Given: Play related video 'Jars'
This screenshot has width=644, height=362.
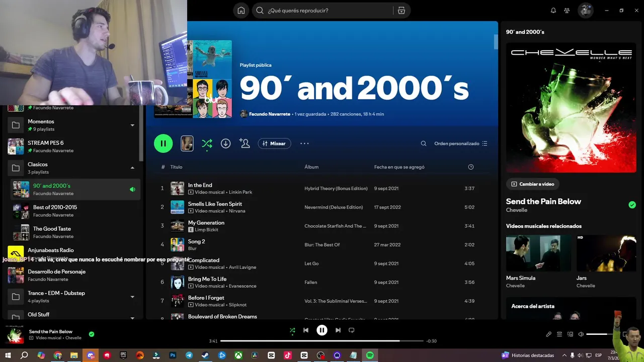Looking at the screenshot, I should click(x=606, y=253).
